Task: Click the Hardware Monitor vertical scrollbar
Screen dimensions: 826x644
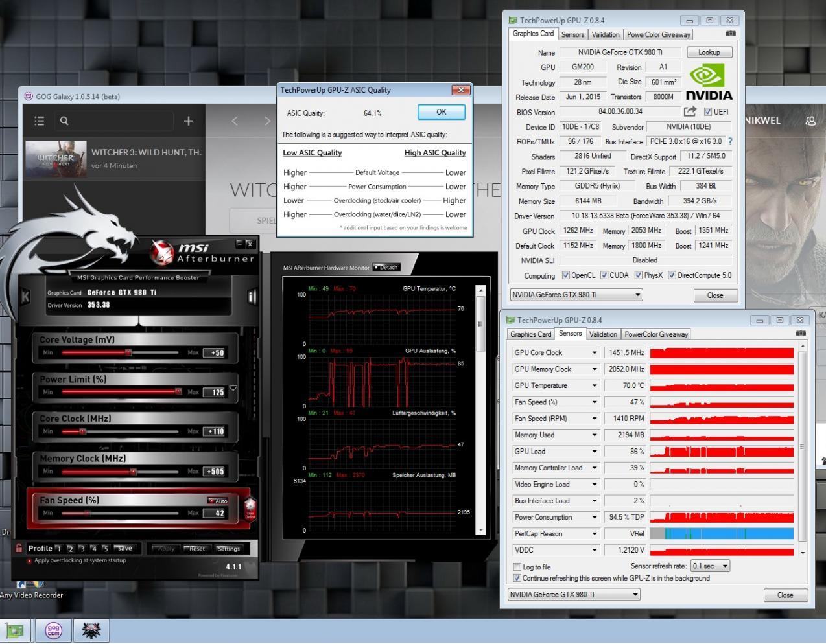Action: (x=480, y=409)
